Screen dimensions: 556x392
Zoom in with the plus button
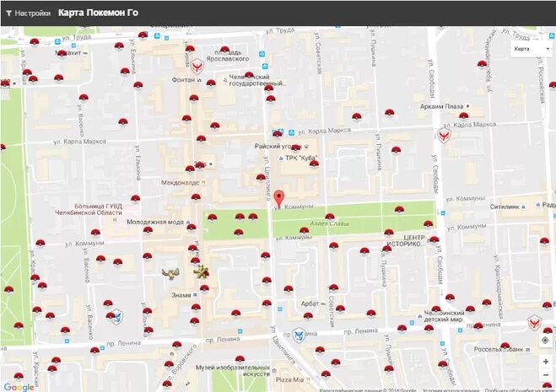click(x=545, y=362)
